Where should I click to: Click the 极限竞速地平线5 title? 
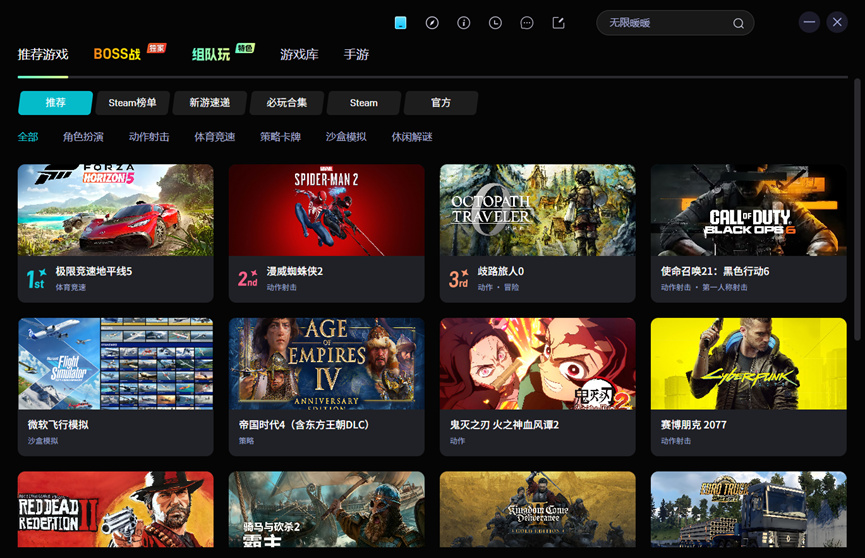tap(94, 271)
